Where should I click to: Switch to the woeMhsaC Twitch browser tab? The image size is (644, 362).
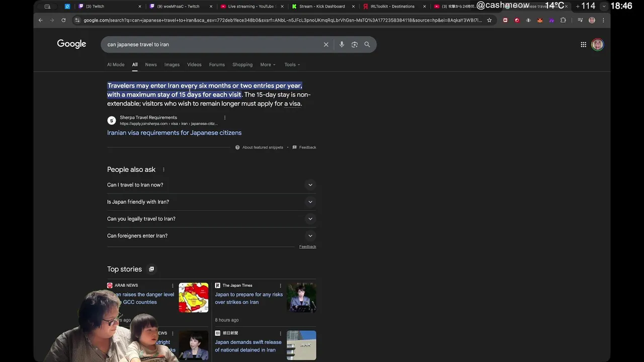click(x=181, y=6)
